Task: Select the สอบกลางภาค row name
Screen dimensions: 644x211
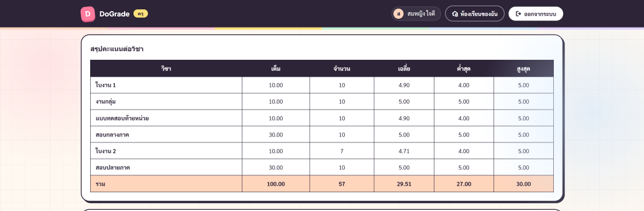Action: tap(112, 134)
